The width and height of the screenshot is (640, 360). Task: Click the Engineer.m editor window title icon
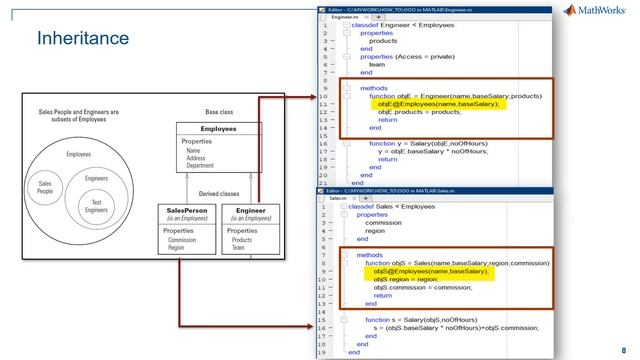pos(322,10)
